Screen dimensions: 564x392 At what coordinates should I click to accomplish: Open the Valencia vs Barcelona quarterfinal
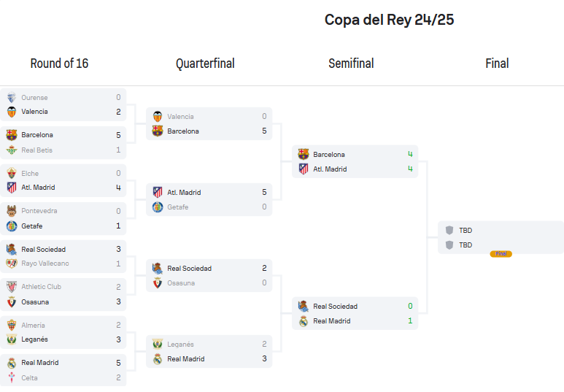tap(209, 123)
